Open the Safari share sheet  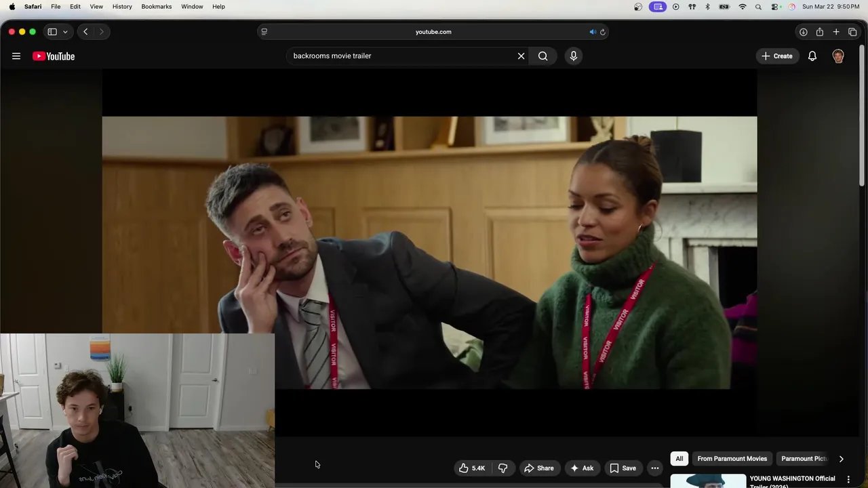pyautogui.click(x=820, y=32)
